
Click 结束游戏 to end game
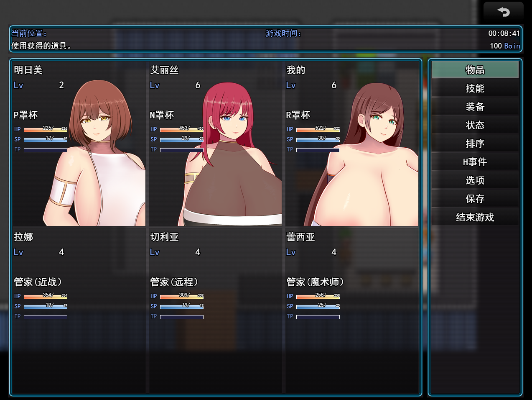point(475,217)
